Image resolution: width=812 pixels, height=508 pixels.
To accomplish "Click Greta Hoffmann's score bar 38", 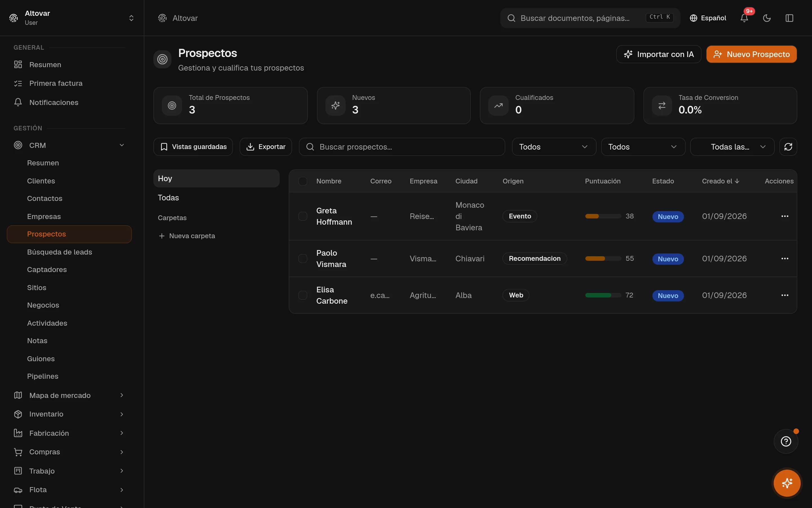I will [603, 216].
